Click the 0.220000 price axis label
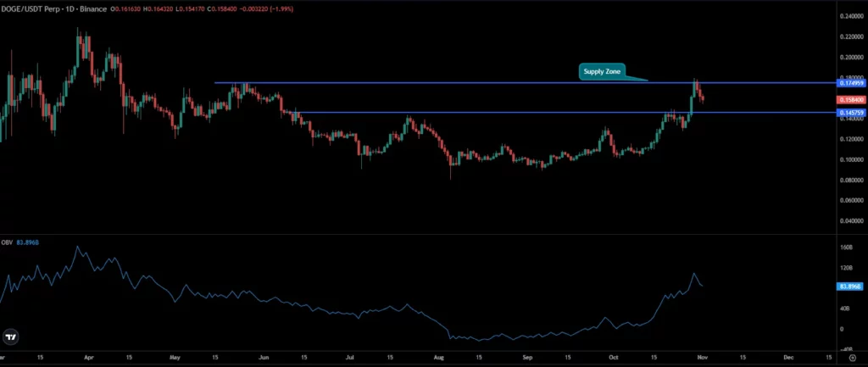Image resolution: width=868 pixels, height=367 pixels. [853, 36]
